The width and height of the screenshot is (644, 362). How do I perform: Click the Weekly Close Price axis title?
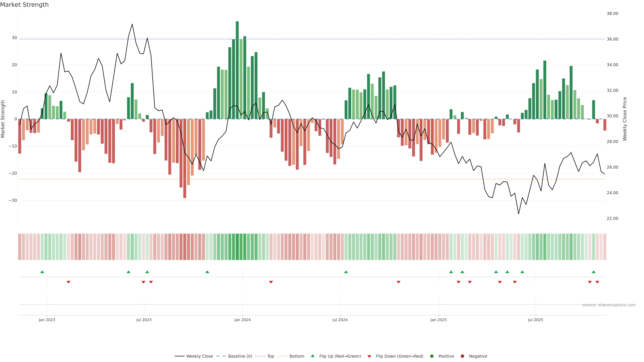625,119
